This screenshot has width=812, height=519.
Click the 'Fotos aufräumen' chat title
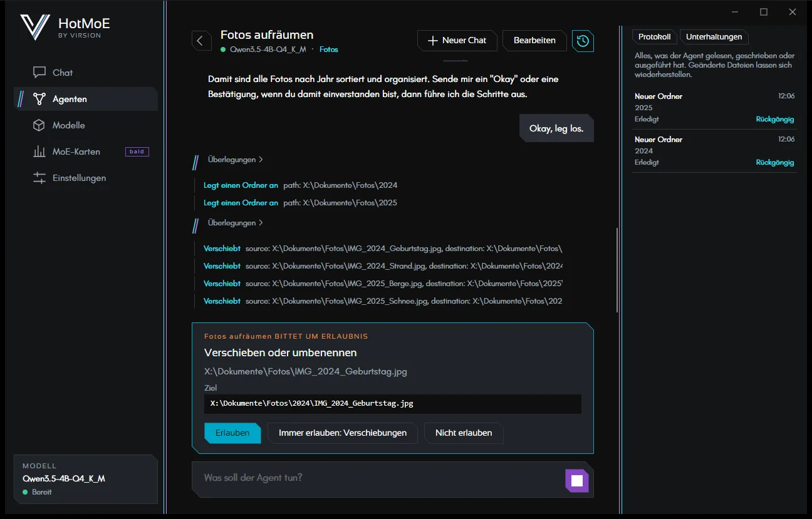coord(267,35)
